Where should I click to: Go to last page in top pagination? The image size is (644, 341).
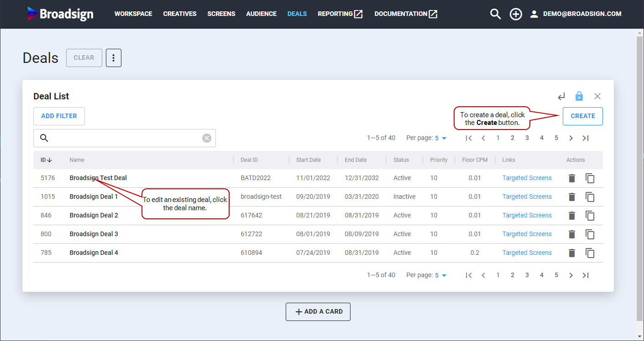(x=586, y=138)
